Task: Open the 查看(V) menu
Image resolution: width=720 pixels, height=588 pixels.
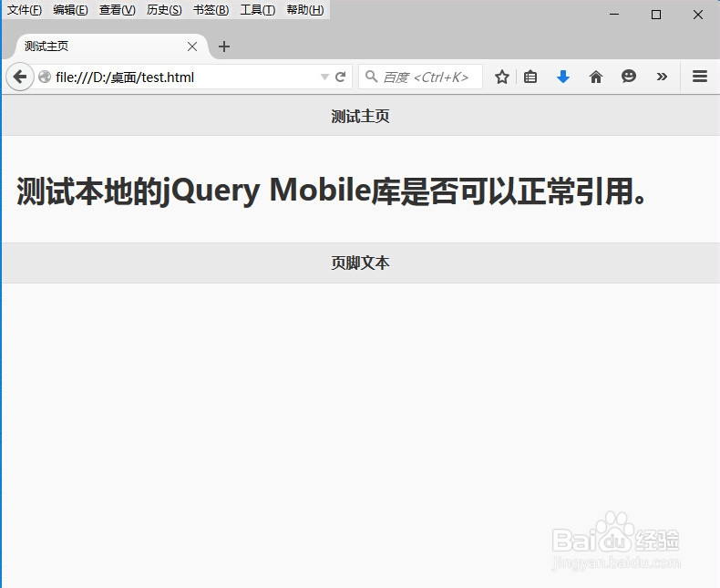Action: tap(117, 10)
